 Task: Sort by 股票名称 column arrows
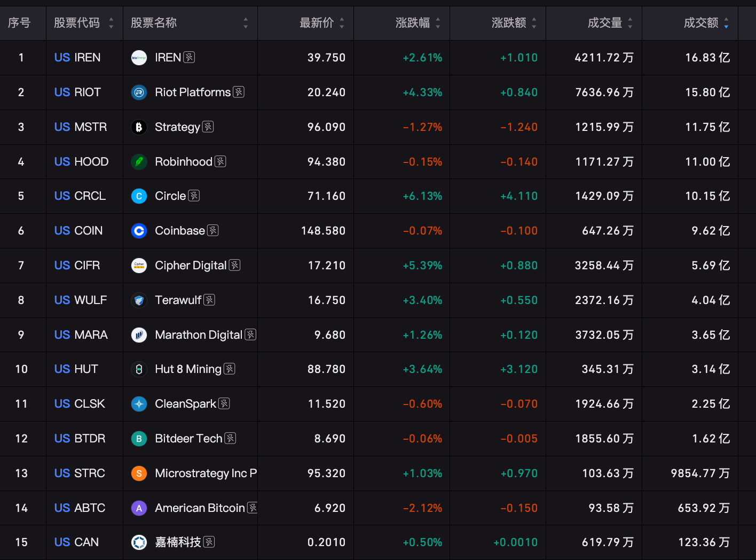pyautogui.click(x=246, y=23)
